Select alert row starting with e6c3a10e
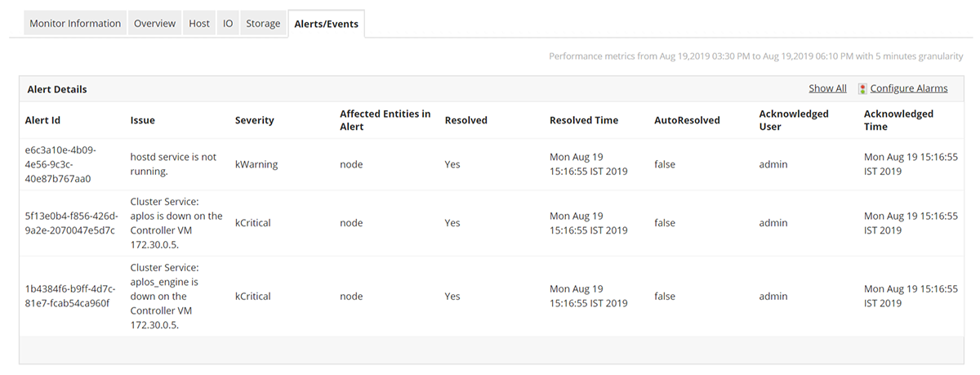This screenshot has height=375, width=980. (x=60, y=164)
